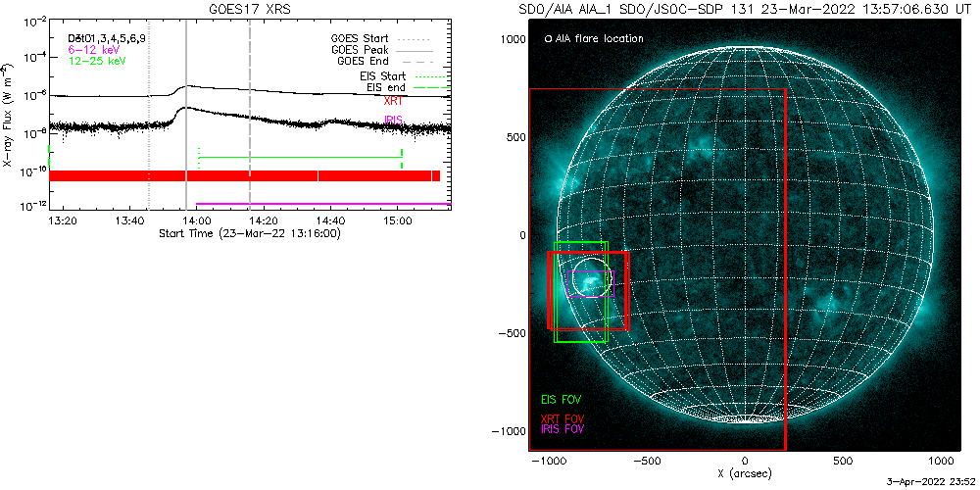Select the green '12-25 keV' legend label
The image size is (980, 490).
97,60
